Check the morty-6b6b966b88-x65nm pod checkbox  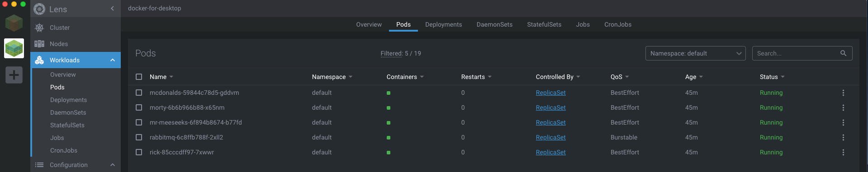tap(139, 107)
